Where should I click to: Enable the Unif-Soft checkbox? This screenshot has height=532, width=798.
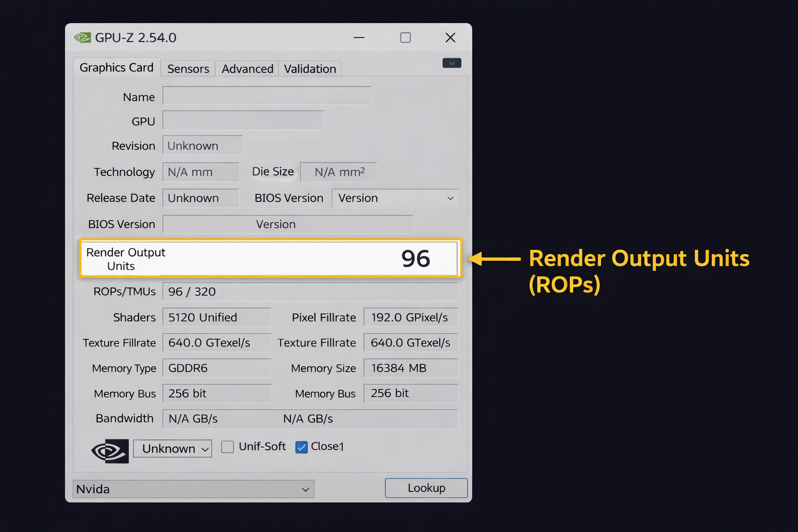coord(228,447)
